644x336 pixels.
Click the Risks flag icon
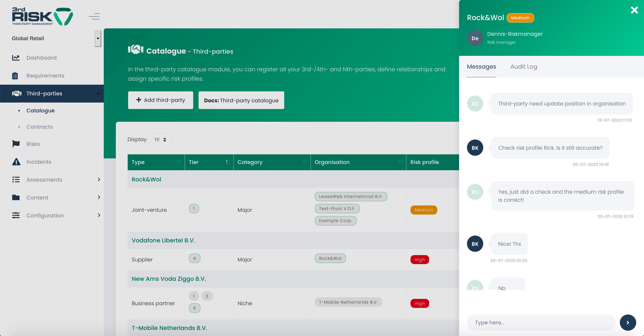tap(16, 144)
